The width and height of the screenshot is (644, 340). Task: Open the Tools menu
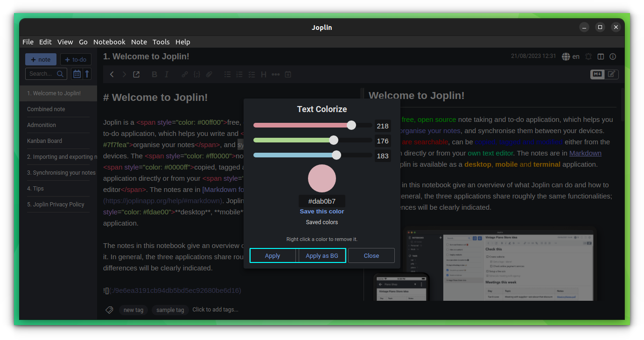click(x=161, y=42)
